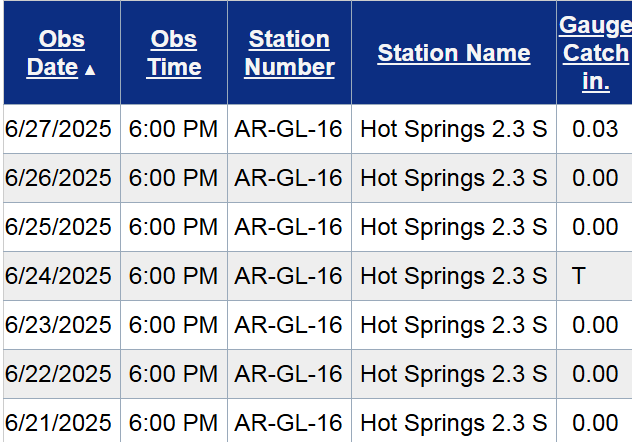Click the 6/22/2025 date cell

click(59, 374)
